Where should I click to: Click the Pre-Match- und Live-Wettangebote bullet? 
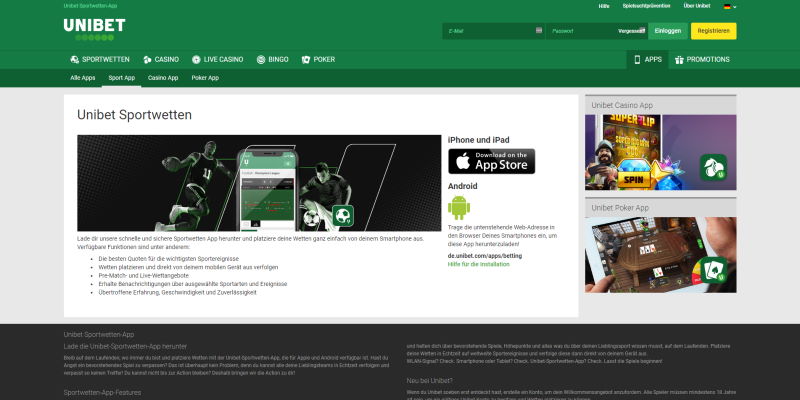pos(143,276)
